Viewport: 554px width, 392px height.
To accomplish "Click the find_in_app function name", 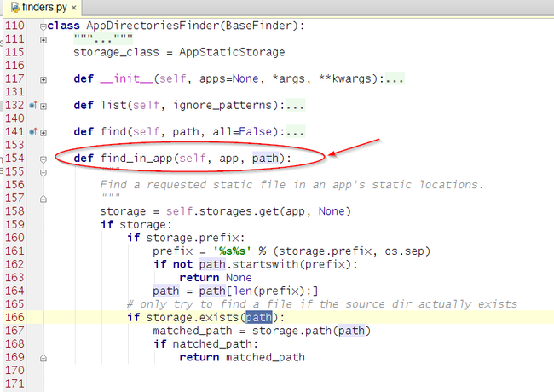I will (136, 159).
